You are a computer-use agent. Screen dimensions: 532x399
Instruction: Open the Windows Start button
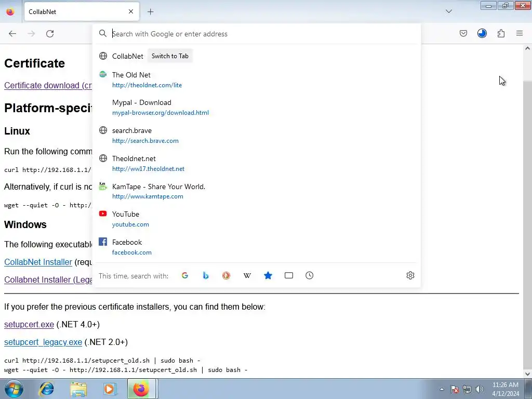point(14,389)
